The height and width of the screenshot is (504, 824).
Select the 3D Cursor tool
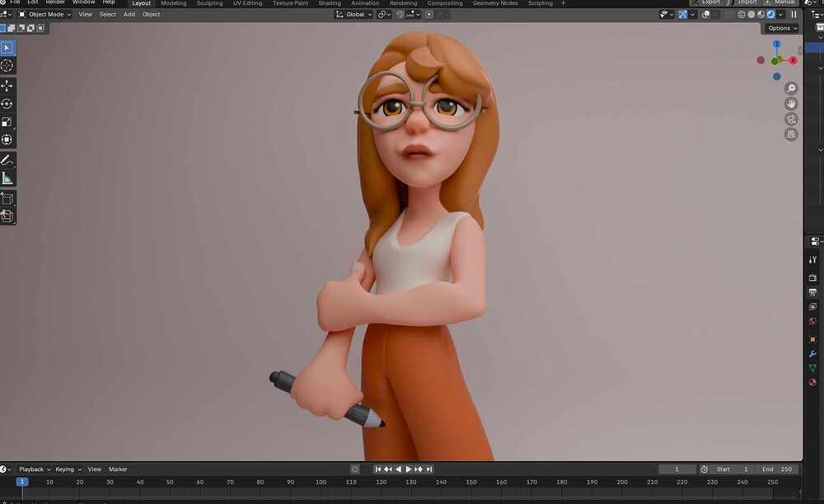click(7, 66)
